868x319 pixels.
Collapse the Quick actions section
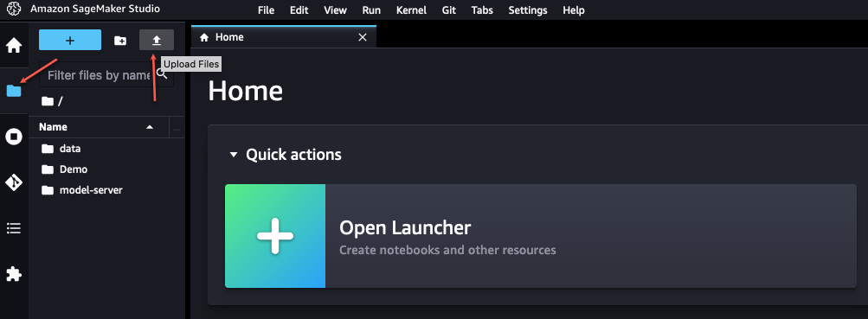(x=233, y=154)
